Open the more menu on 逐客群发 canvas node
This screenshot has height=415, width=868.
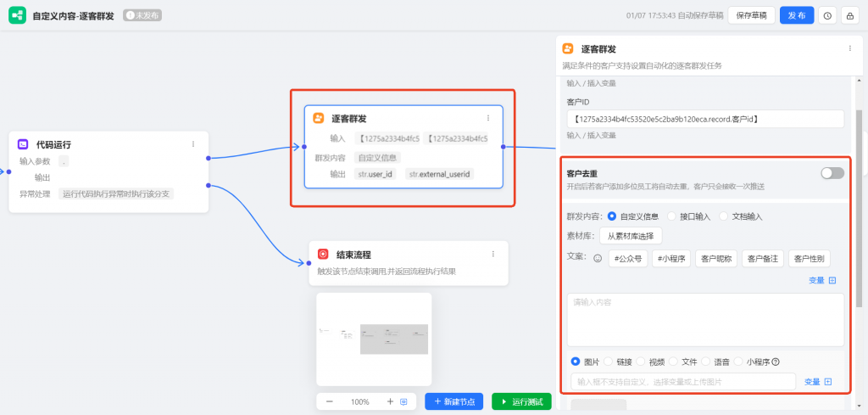click(x=488, y=118)
